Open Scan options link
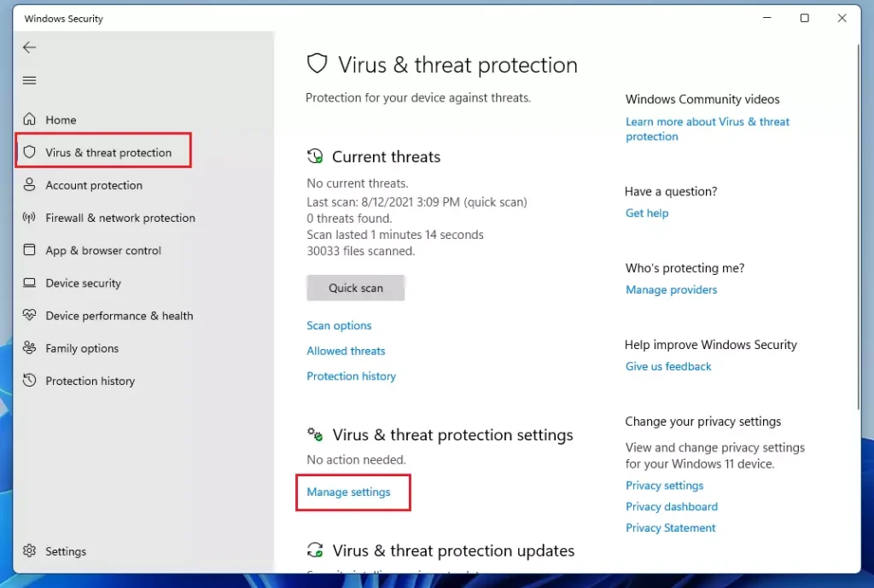Viewport: 874px width, 588px height. pos(339,325)
